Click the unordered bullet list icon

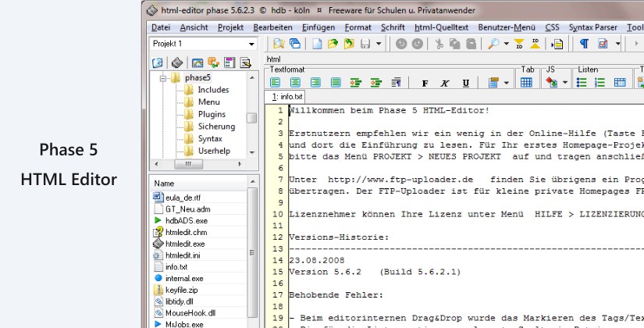point(581,83)
